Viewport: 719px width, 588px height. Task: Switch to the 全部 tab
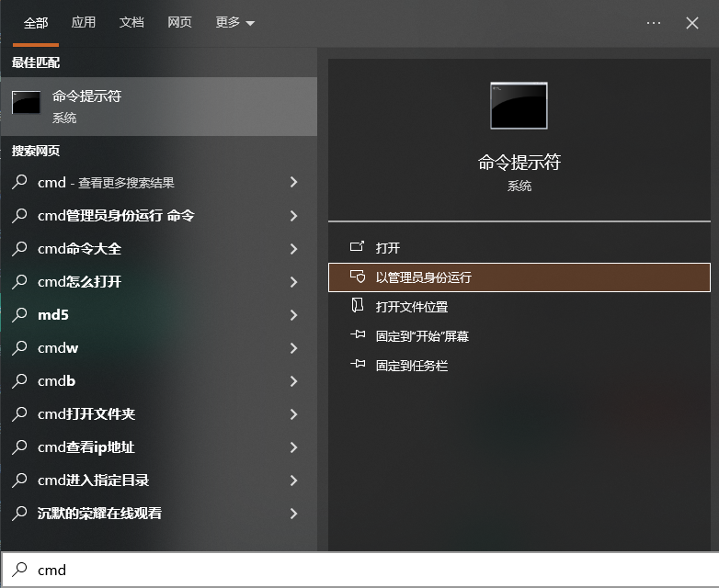pyautogui.click(x=36, y=22)
